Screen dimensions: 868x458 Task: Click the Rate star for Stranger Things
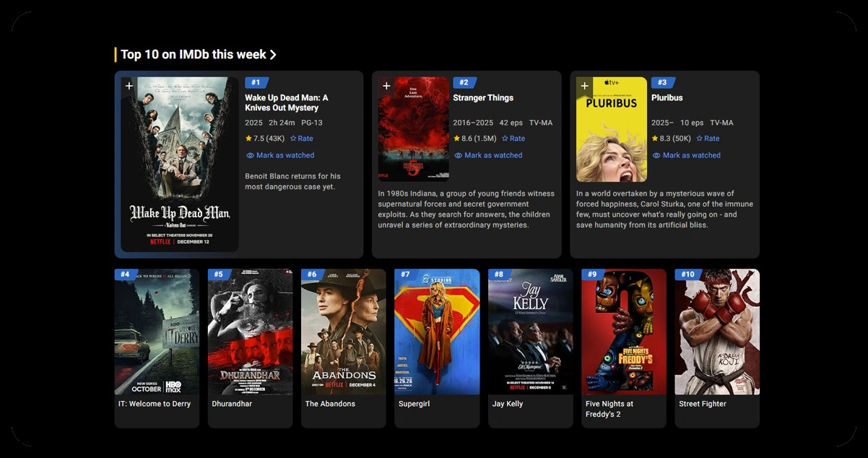click(505, 139)
